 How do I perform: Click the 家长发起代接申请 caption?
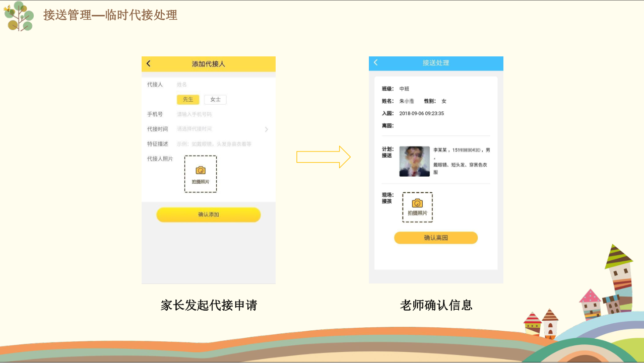pyautogui.click(x=209, y=305)
